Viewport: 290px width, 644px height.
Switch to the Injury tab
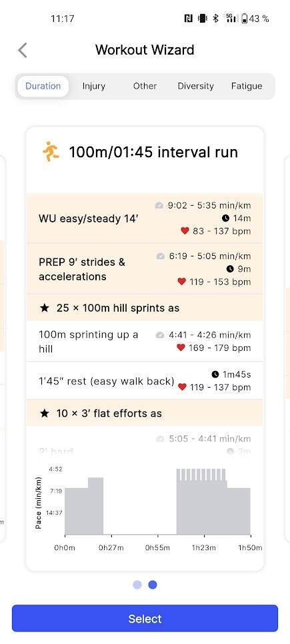pyautogui.click(x=94, y=87)
